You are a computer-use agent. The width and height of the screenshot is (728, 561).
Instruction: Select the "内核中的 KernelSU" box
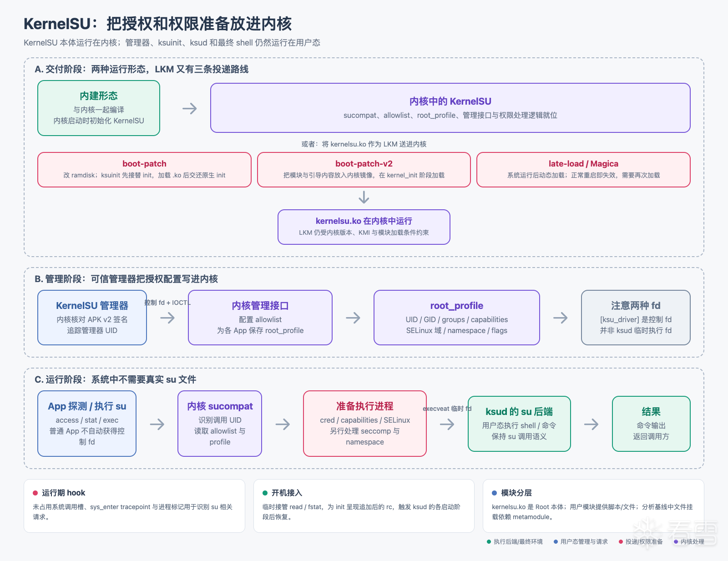pos(450,108)
